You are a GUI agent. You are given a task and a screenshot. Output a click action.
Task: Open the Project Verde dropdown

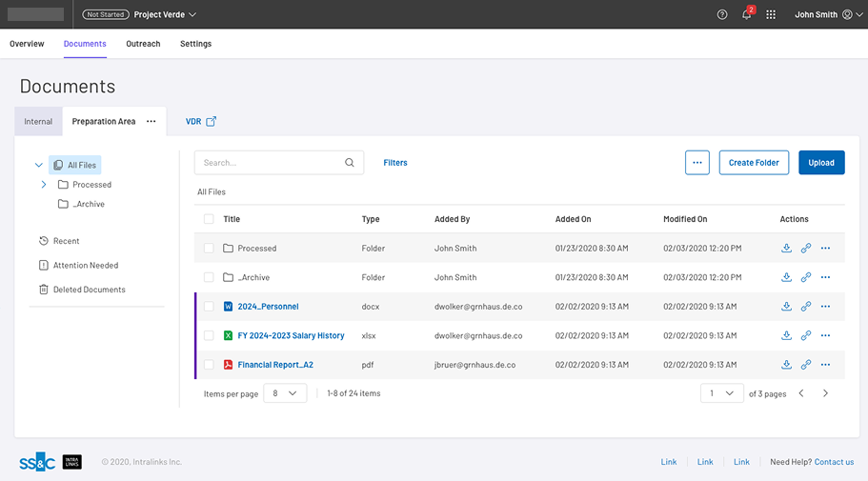(165, 15)
